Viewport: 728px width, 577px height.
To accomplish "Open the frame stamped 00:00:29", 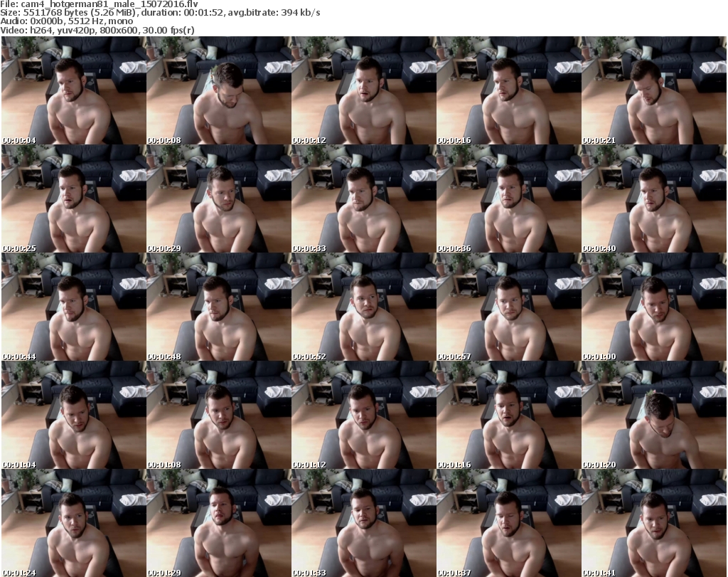I will (x=219, y=198).
